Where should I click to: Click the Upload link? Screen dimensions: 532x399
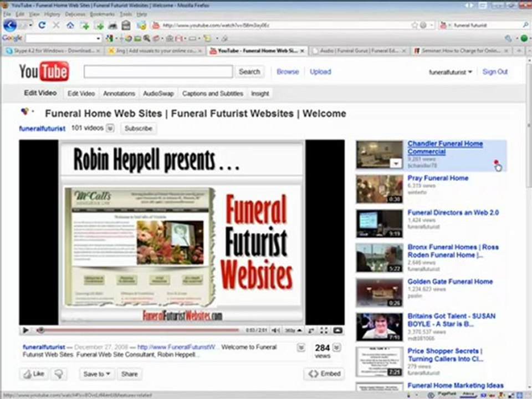tap(320, 71)
